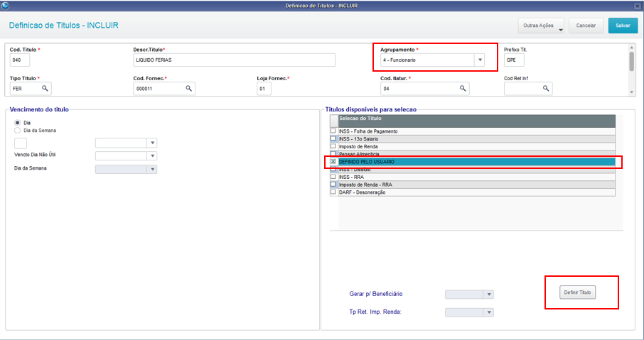Select the INSS - RRA row text

tap(351, 177)
